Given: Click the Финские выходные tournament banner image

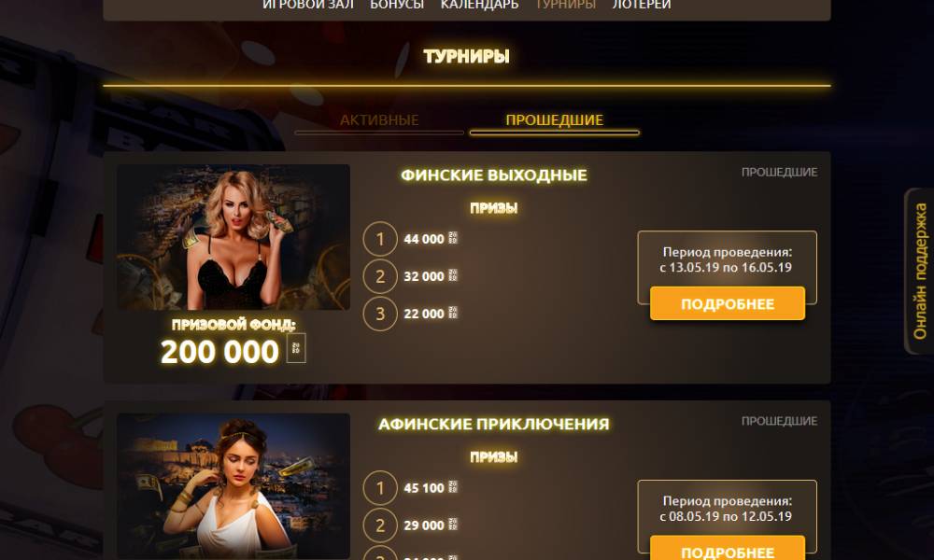Looking at the screenshot, I should click(233, 237).
